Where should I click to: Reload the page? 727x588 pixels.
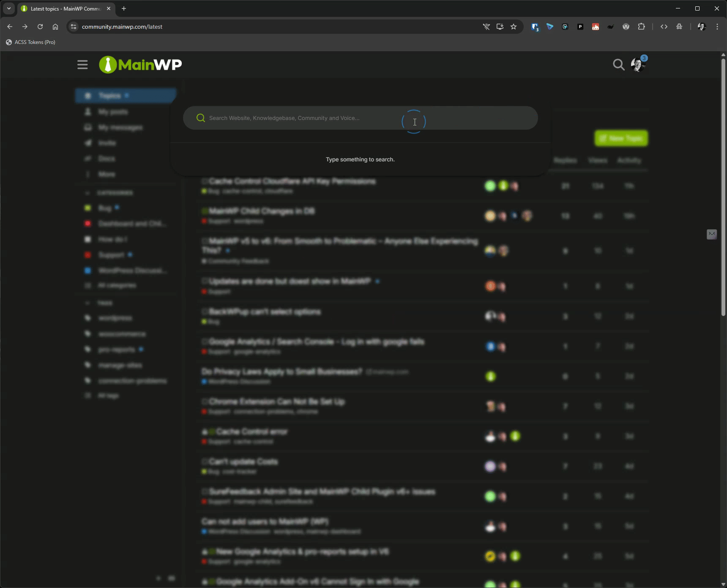tap(40, 27)
